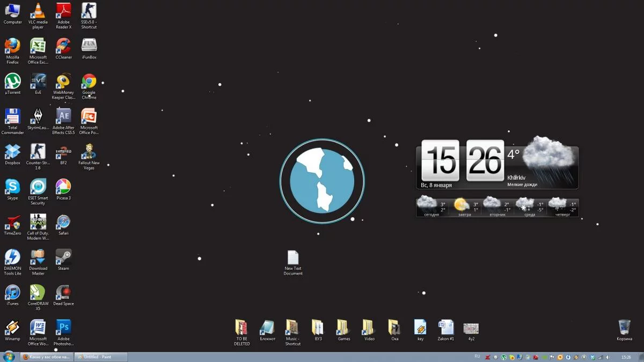The width and height of the screenshot is (644, 362).
Task: Launch Adobe After Effects CS5.5
Action: click(63, 122)
